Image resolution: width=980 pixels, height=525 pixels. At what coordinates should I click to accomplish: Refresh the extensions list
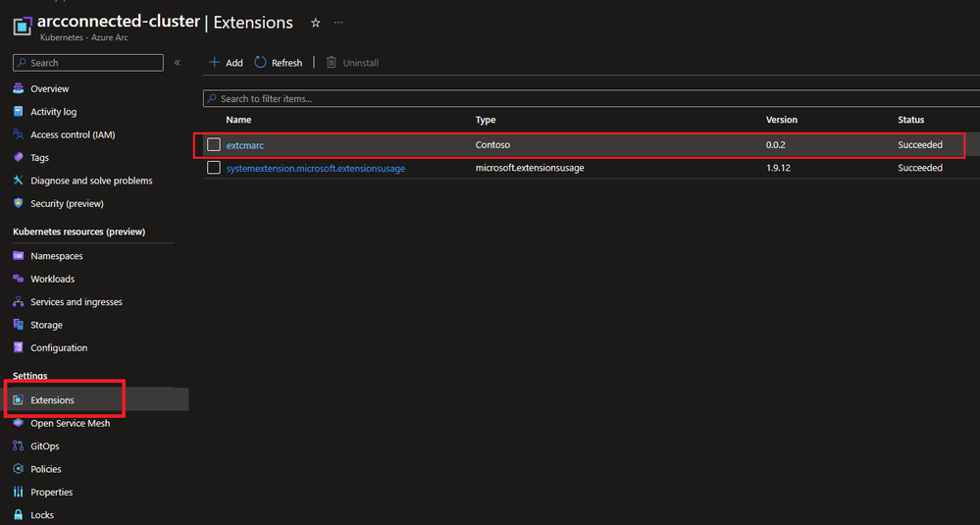279,63
